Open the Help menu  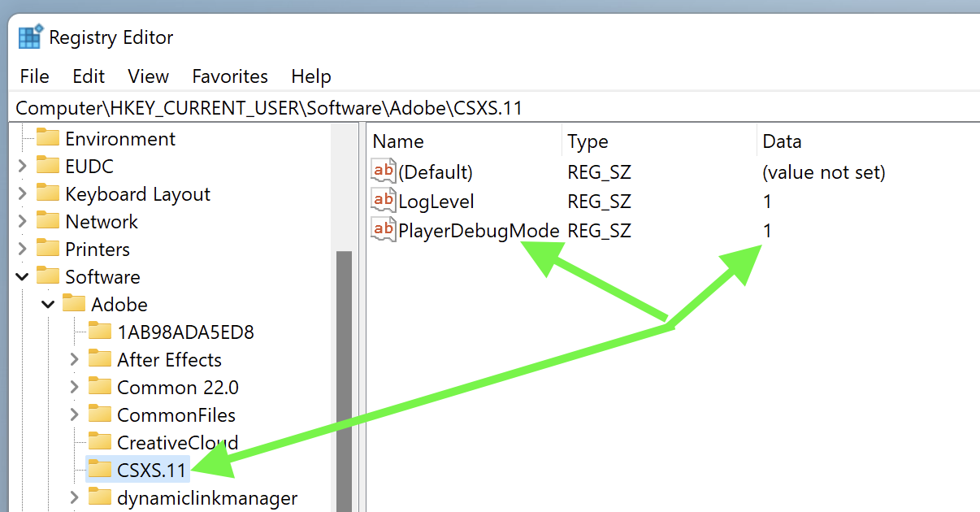(x=311, y=76)
